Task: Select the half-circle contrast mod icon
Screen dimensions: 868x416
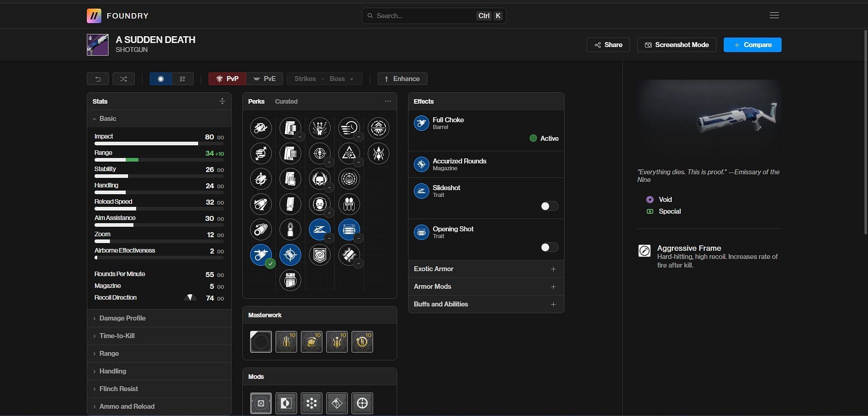Action: tap(286, 403)
